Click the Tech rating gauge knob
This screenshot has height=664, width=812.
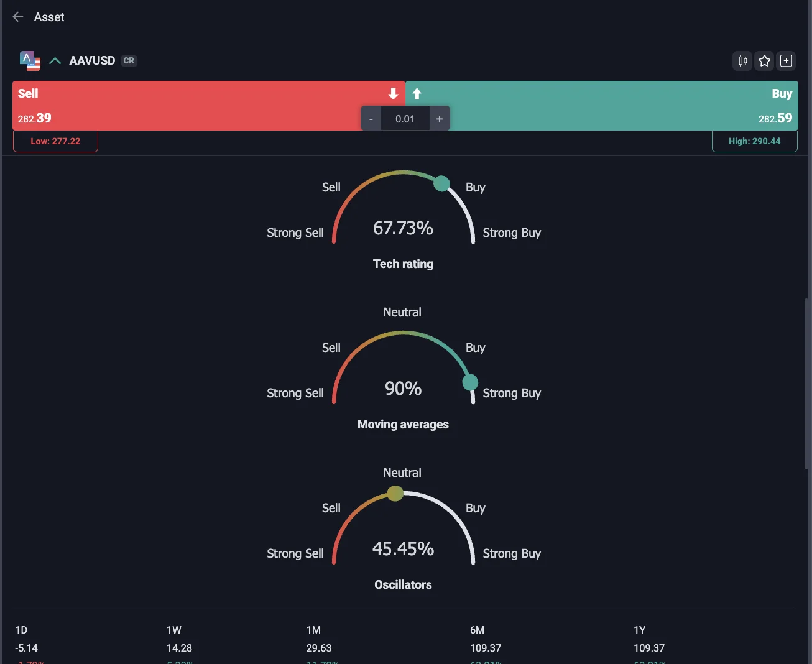click(x=441, y=183)
